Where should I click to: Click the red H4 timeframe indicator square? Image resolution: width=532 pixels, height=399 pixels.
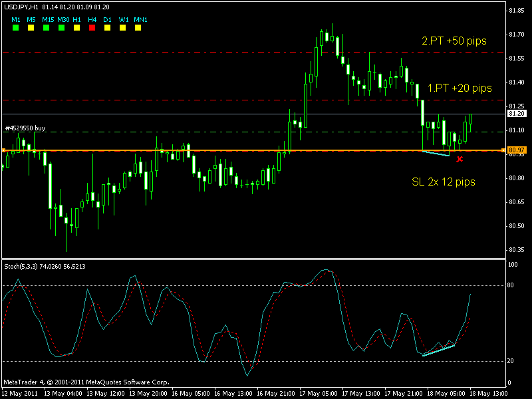tap(92, 28)
